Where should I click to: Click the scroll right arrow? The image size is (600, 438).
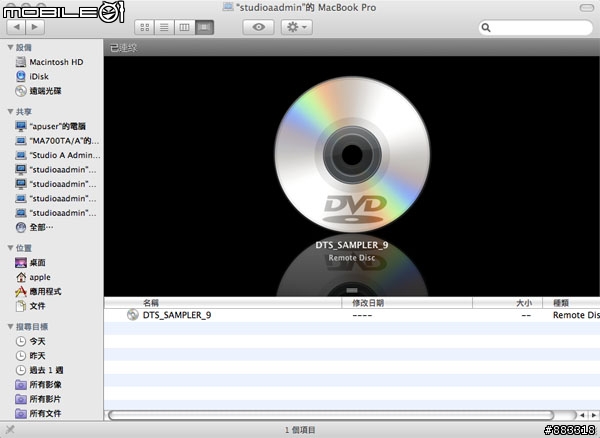coord(593,415)
